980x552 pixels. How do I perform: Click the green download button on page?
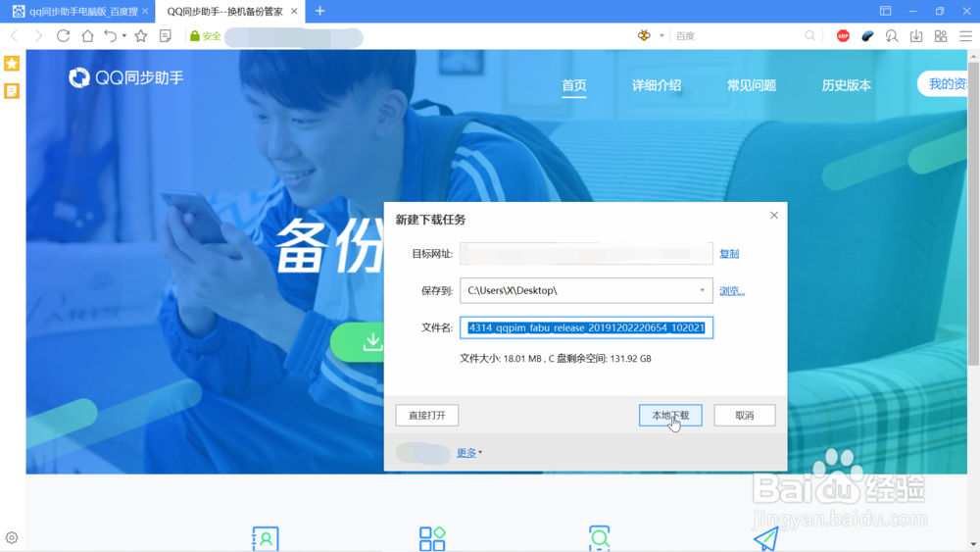coord(358,341)
